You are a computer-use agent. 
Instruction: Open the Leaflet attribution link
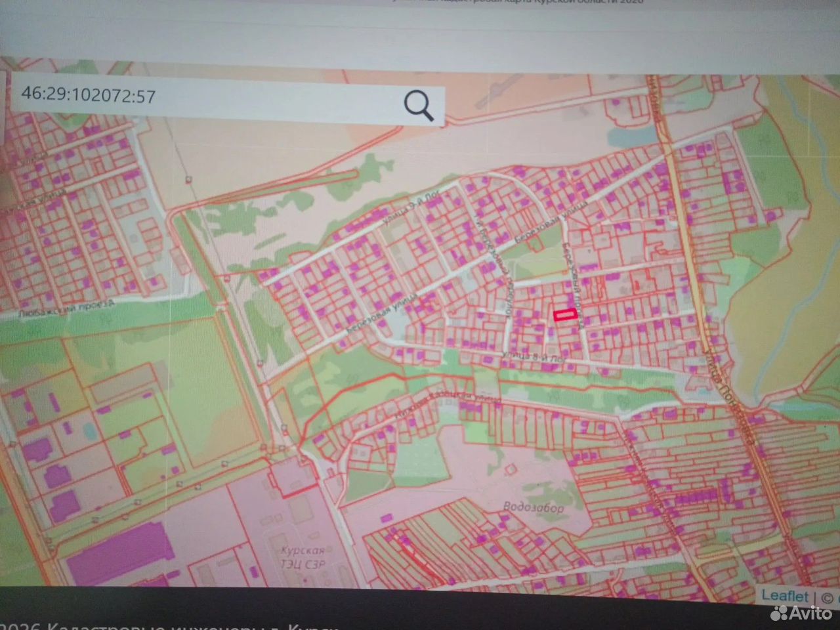coord(785,596)
